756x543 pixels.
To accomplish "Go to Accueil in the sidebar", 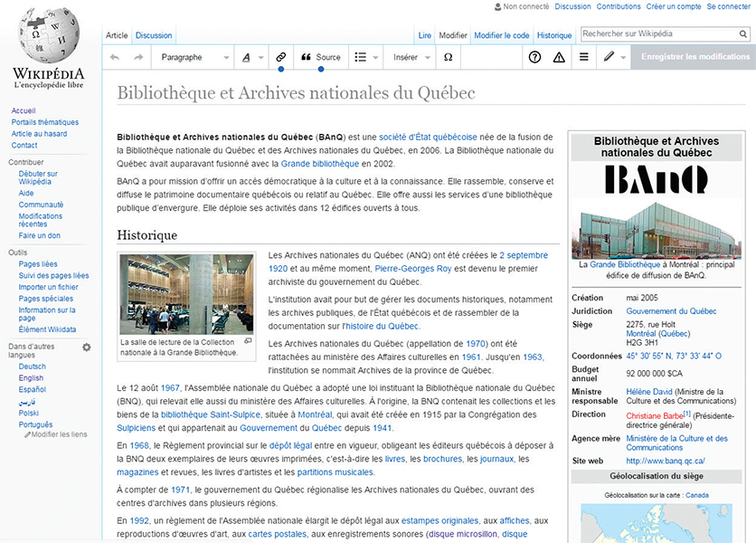I will pyautogui.click(x=24, y=110).
